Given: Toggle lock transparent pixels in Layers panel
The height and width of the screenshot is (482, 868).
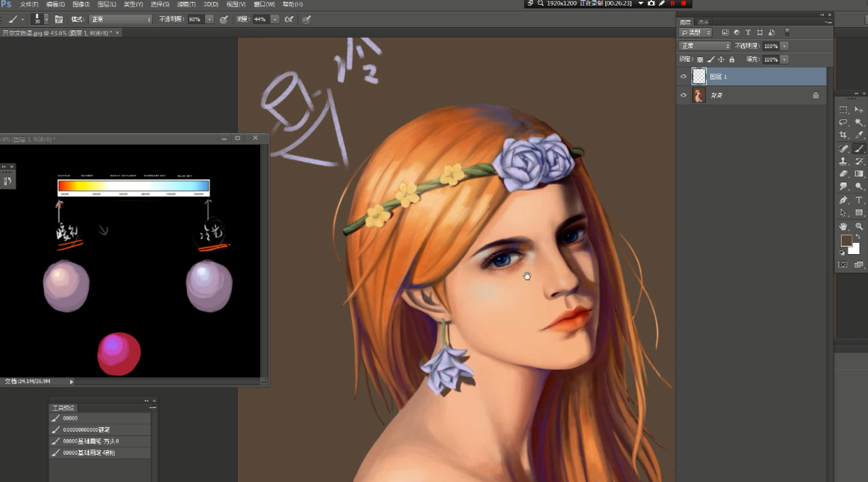Looking at the screenshot, I should (x=700, y=60).
